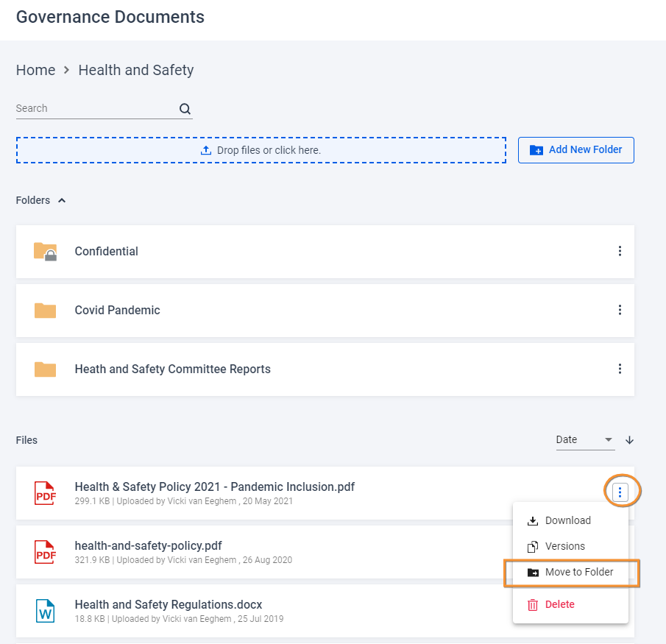This screenshot has height=644, width=666.
Task: Choose Delete from the file menu
Action: pyautogui.click(x=559, y=604)
